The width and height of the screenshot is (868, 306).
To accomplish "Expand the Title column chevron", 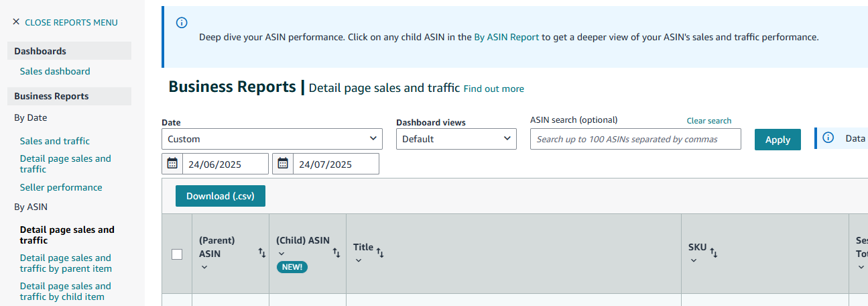I will (359, 260).
